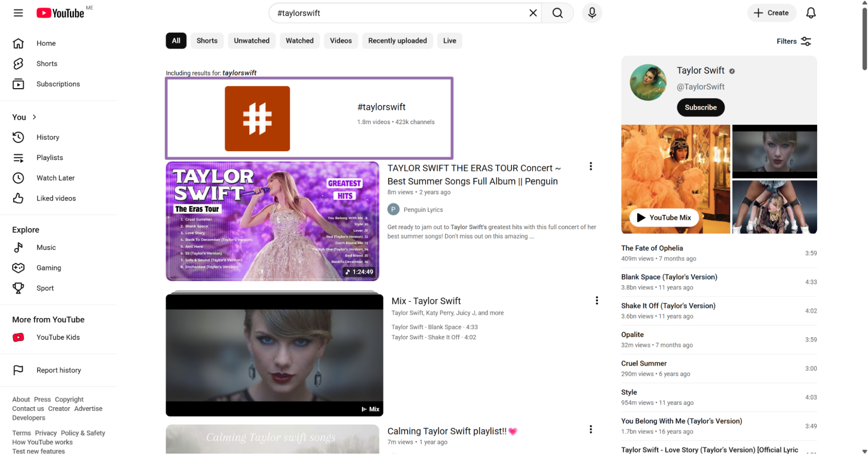This screenshot has width=868, height=454.
Task: Open the Policy & Safety footer link
Action: click(x=83, y=434)
